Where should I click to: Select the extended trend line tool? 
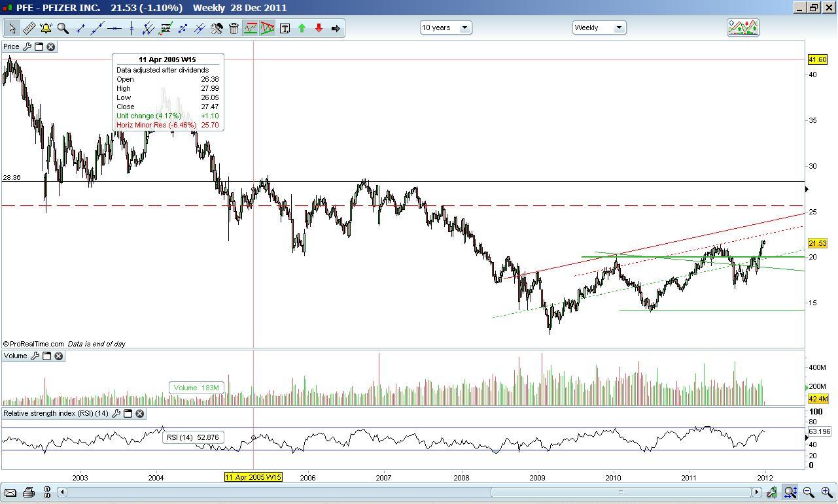(97, 28)
